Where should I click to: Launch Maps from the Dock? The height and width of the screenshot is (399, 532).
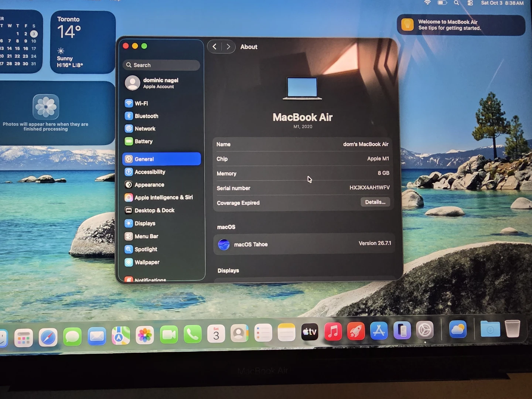[x=121, y=335]
